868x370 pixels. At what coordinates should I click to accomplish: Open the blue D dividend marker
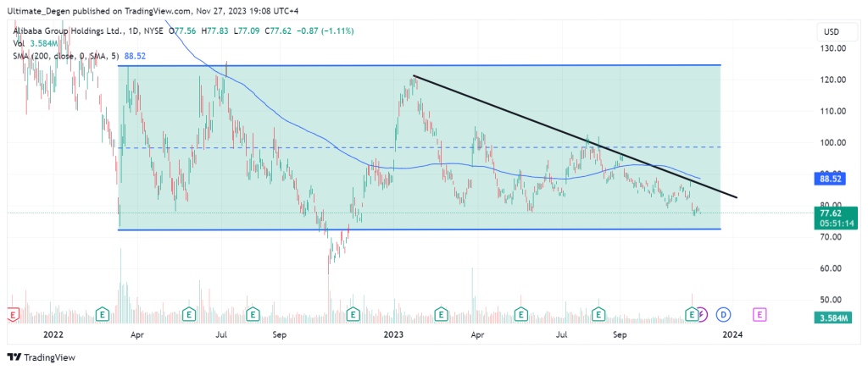coord(723,314)
